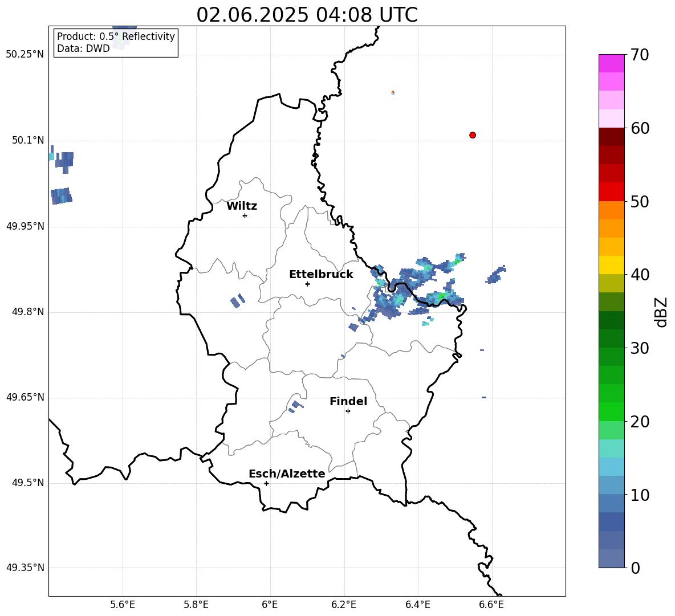Click the Findel station label
675x616 pixels.
pos(348,401)
